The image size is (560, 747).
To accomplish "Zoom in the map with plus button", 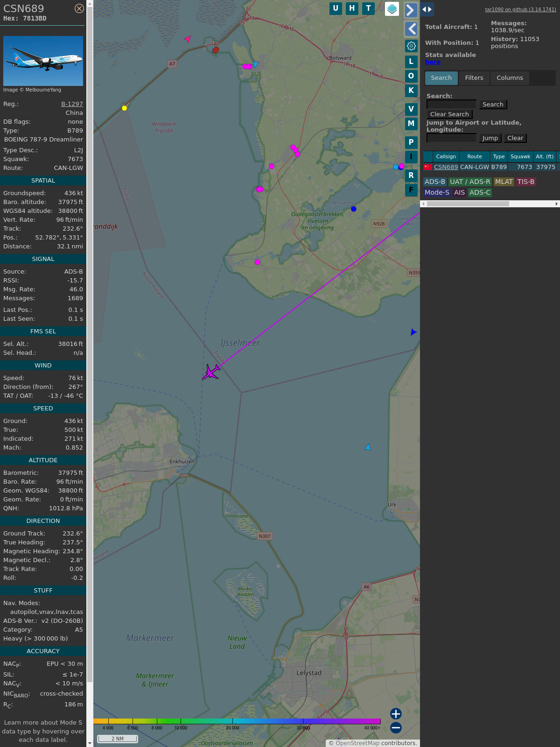I will pyautogui.click(x=396, y=713).
